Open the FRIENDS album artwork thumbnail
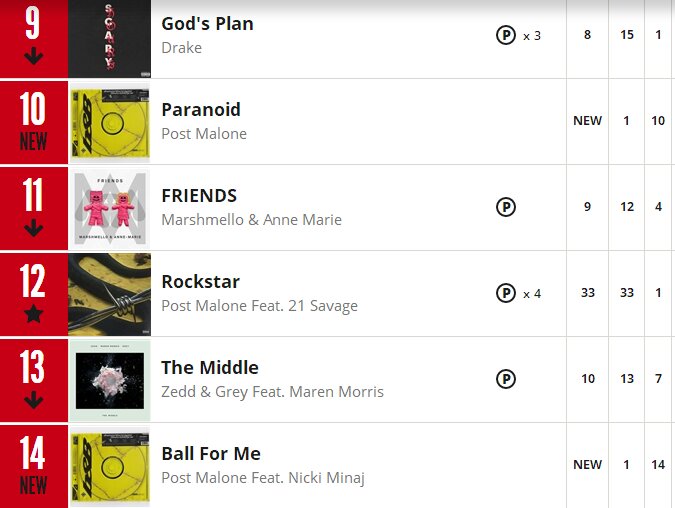Screen dimensions: 675x508 click(110, 208)
